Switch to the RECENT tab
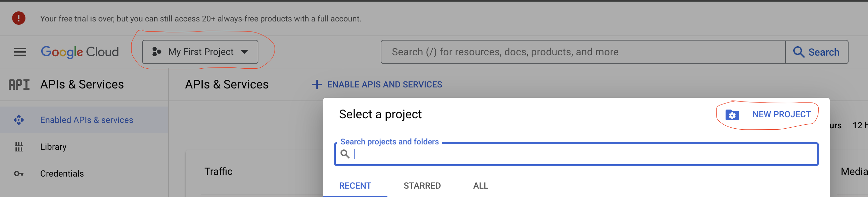Screen dimensions: 868x197 (x=355, y=186)
